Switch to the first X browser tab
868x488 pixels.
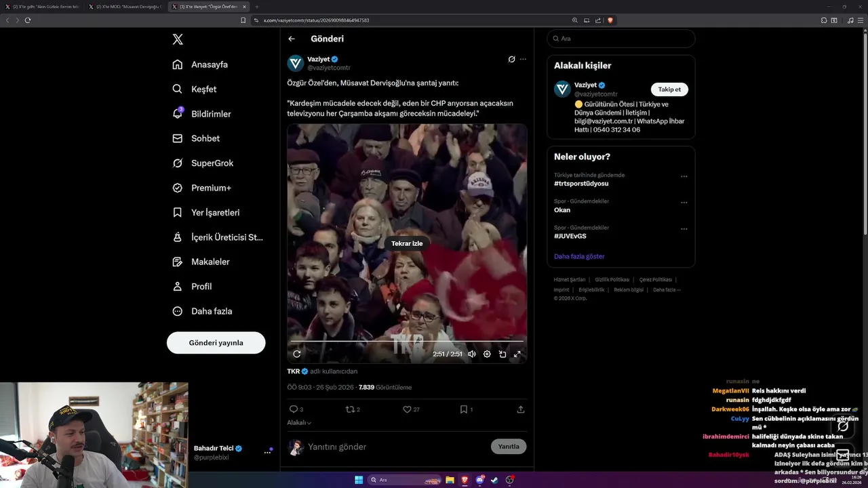click(x=42, y=7)
